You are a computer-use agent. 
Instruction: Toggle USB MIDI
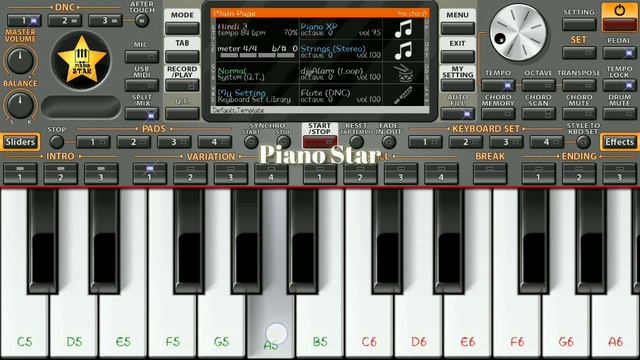(x=142, y=85)
